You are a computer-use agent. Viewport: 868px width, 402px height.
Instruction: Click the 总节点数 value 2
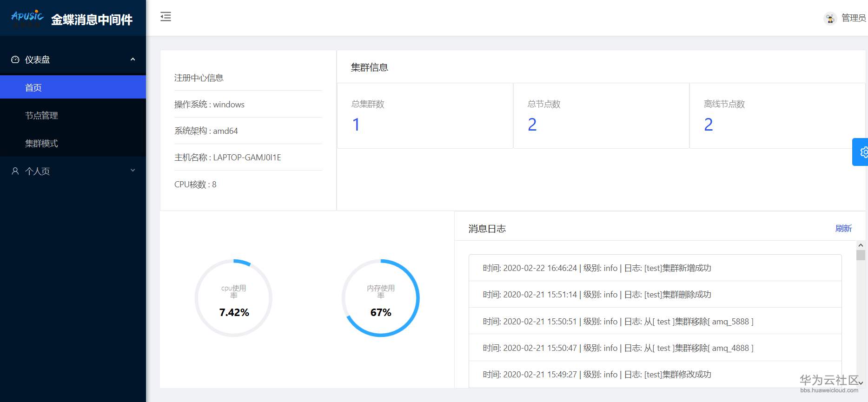tap(532, 125)
